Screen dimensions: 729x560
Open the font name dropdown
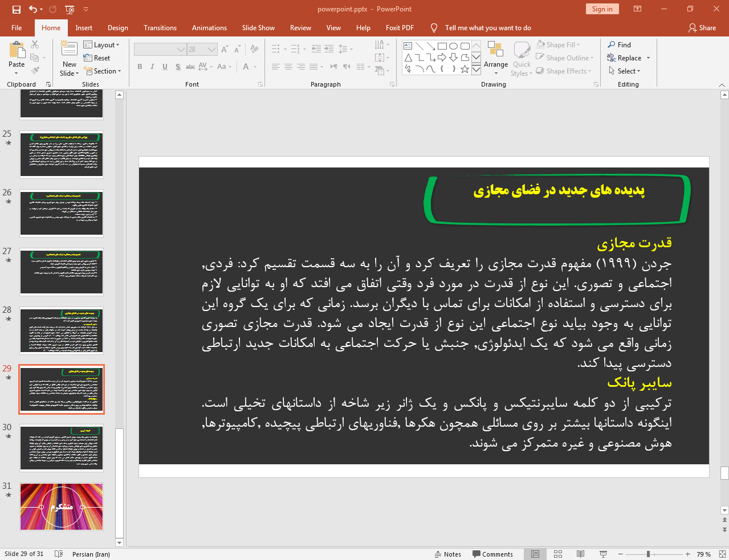[x=181, y=50]
